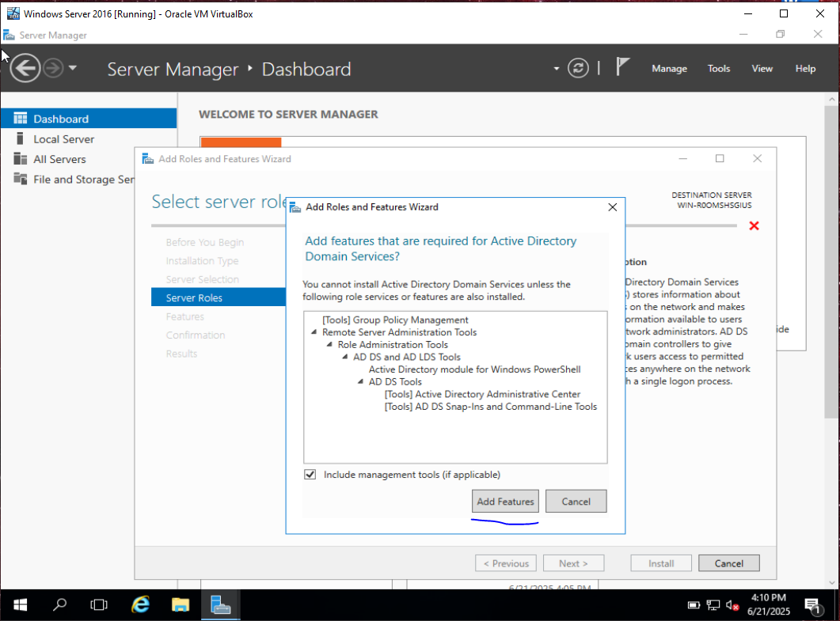This screenshot has height=621, width=840.
Task: Select Confirmation wizard step
Action: [195, 335]
